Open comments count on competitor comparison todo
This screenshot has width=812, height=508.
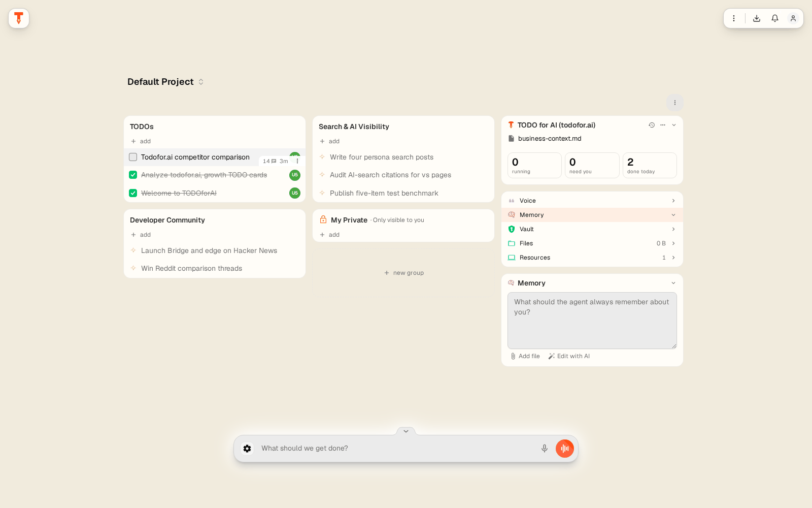tap(269, 161)
